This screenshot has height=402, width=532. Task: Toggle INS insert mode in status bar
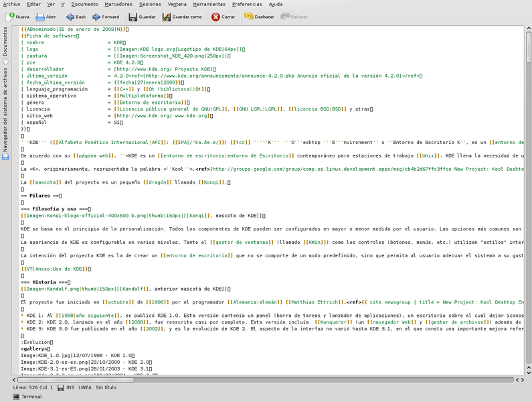72,387
